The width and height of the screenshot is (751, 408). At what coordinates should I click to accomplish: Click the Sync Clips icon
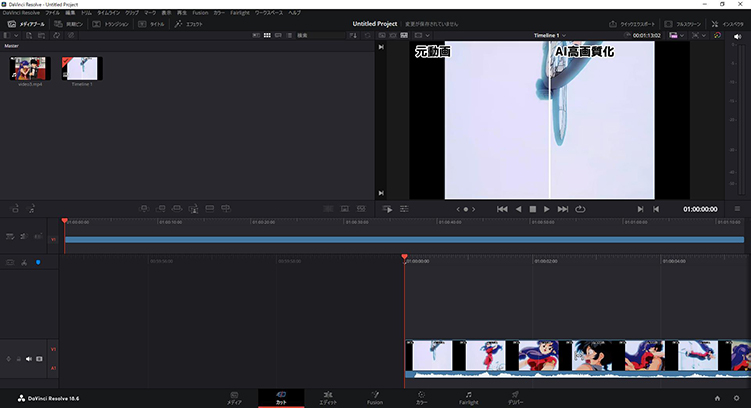pos(57,35)
